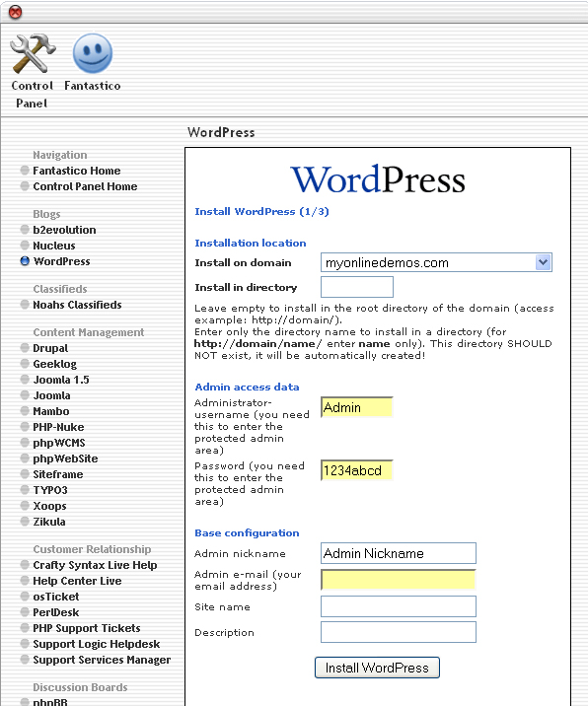
Task: Go to Fantastico Home link
Action: pos(77,171)
